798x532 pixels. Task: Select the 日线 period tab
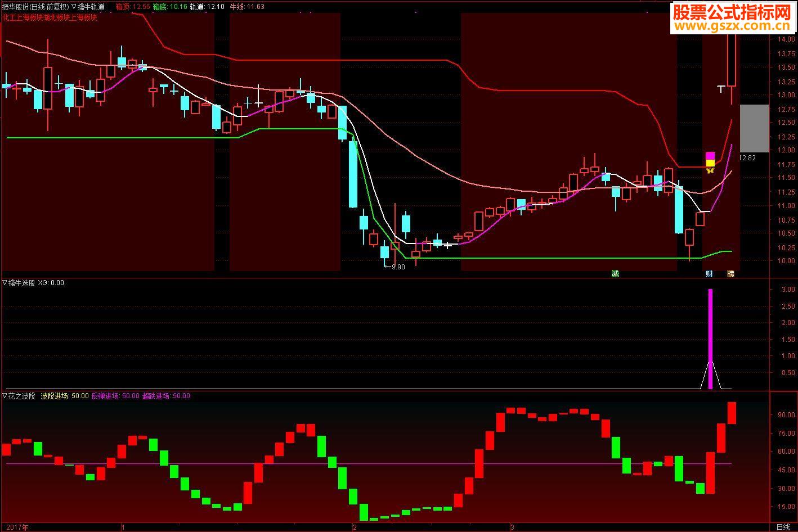(x=783, y=527)
